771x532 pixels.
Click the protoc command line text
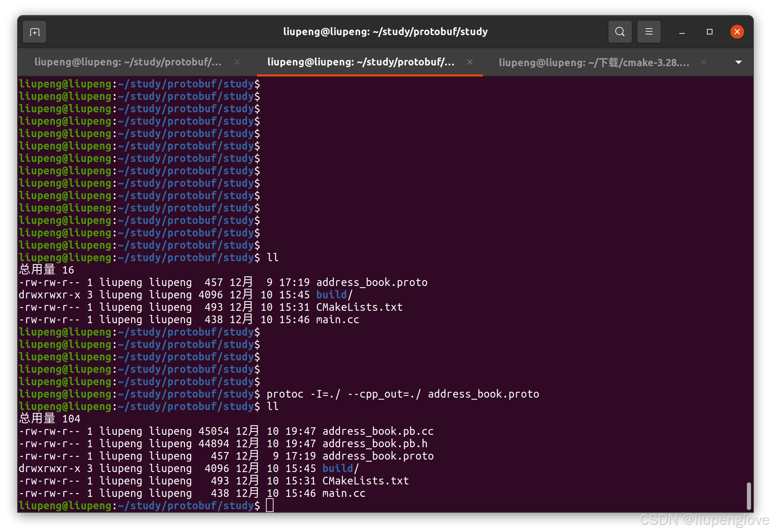[403, 394]
